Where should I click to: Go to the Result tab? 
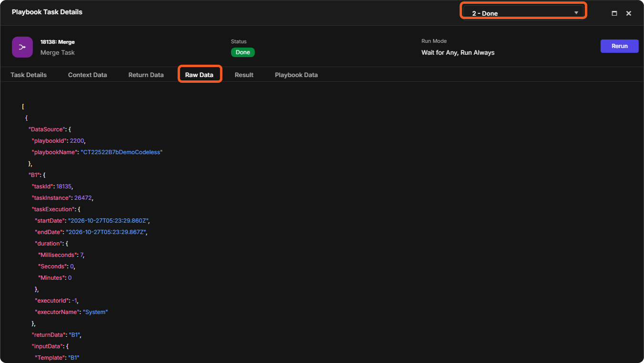pyautogui.click(x=244, y=75)
